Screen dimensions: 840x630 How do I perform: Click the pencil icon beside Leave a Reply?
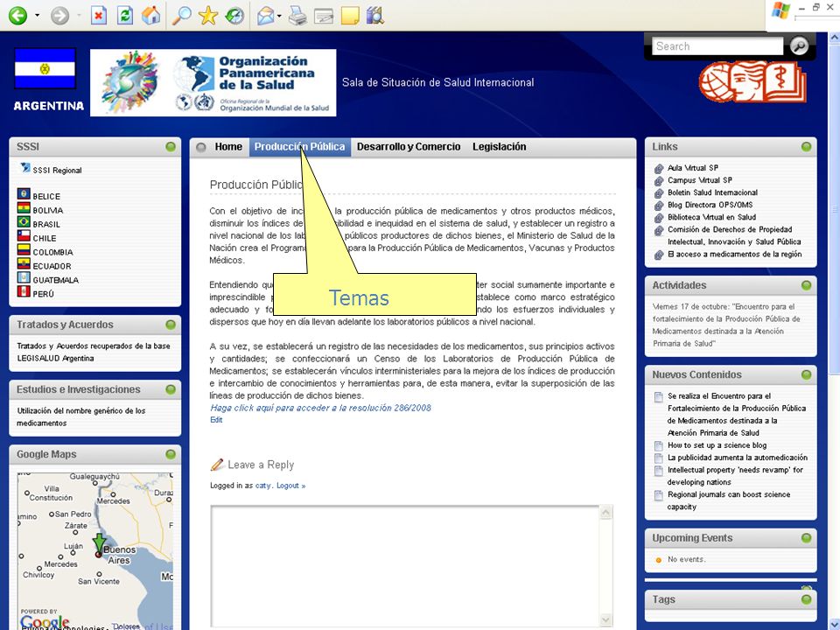[x=217, y=465]
